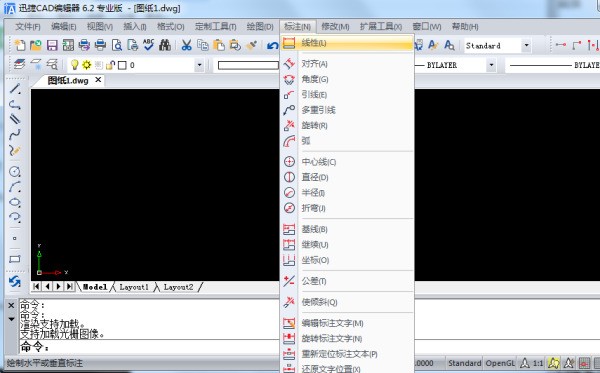Select the Line tool in left toolbar
The image size is (600, 373).
[15, 89]
